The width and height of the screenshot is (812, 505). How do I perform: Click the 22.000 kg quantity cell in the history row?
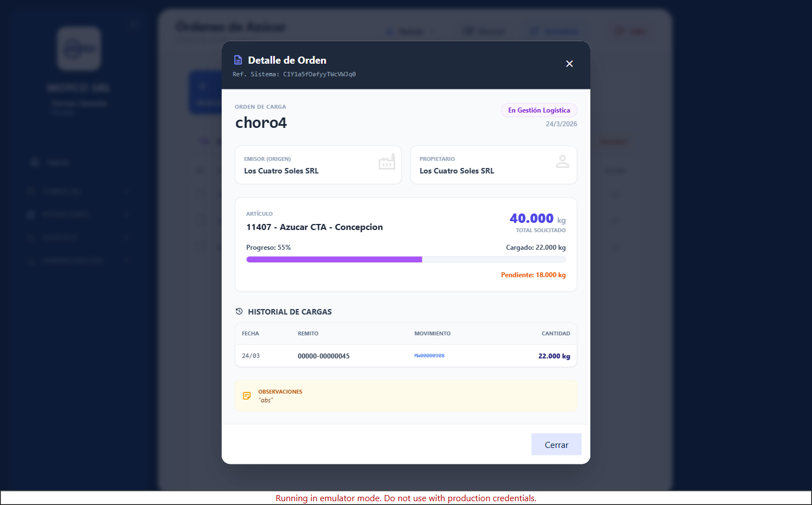click(554, 356)
